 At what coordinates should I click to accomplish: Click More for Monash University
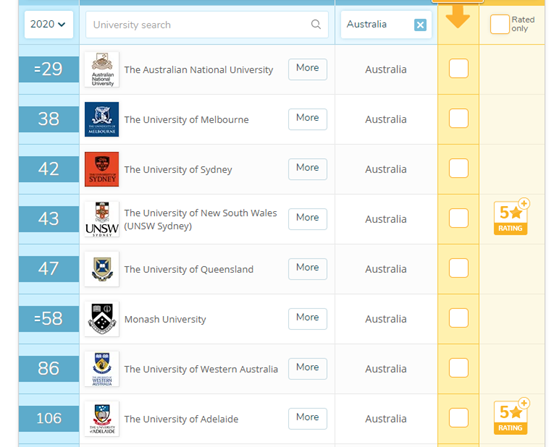307,319
